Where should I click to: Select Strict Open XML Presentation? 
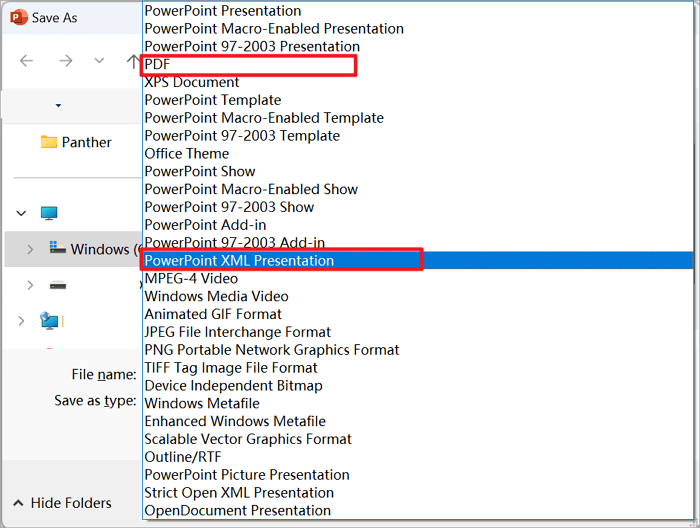[x=418, y=493]
